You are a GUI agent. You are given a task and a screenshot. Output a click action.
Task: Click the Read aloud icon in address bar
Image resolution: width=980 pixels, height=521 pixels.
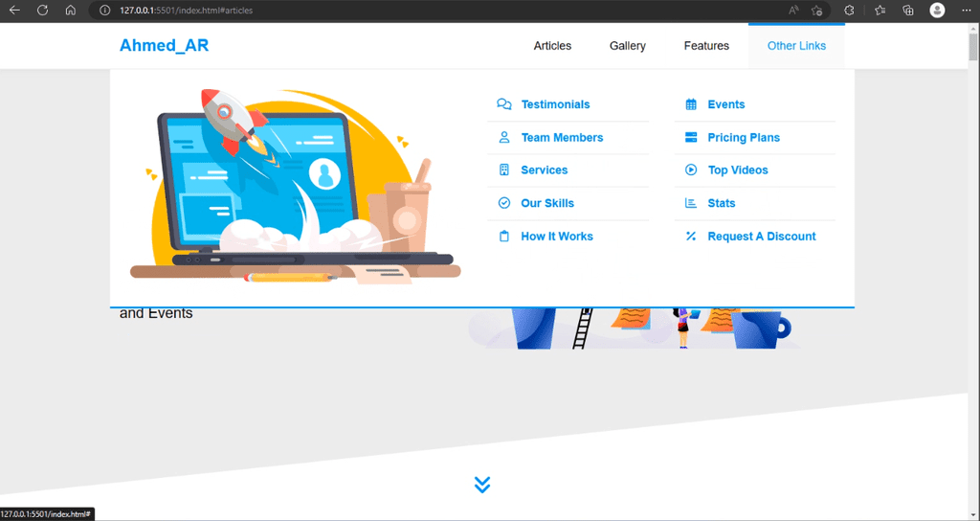click(793, 10)
